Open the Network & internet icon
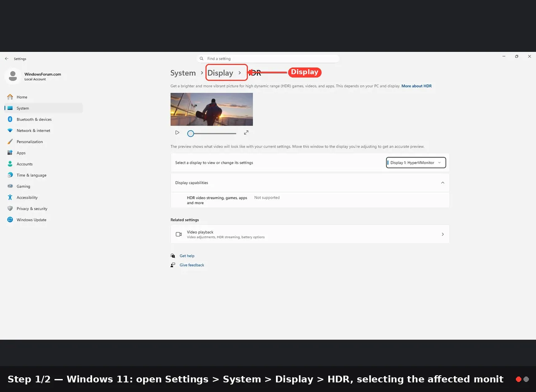This screenshot has width=536, height=392. [x=10, y=131]
